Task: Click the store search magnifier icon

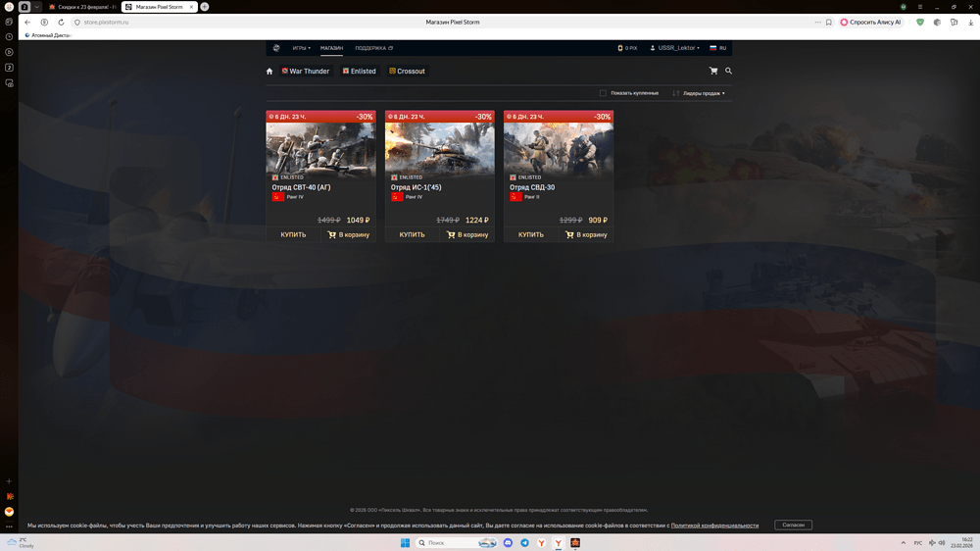Action: pyautogui.click(x=728, y=71)
